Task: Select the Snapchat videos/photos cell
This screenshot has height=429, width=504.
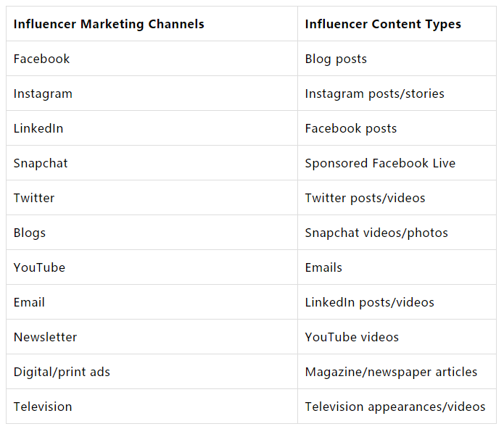Action: tap(397, 233)
